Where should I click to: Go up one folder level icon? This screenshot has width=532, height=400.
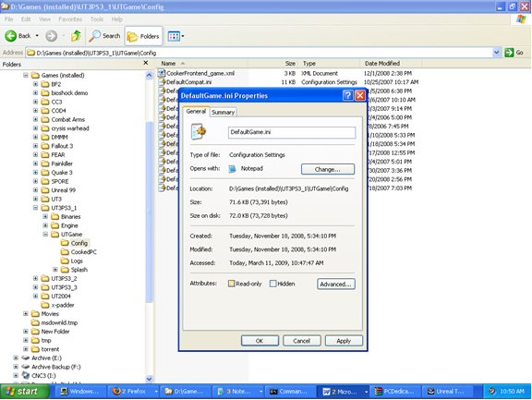(x=76, y=36)
